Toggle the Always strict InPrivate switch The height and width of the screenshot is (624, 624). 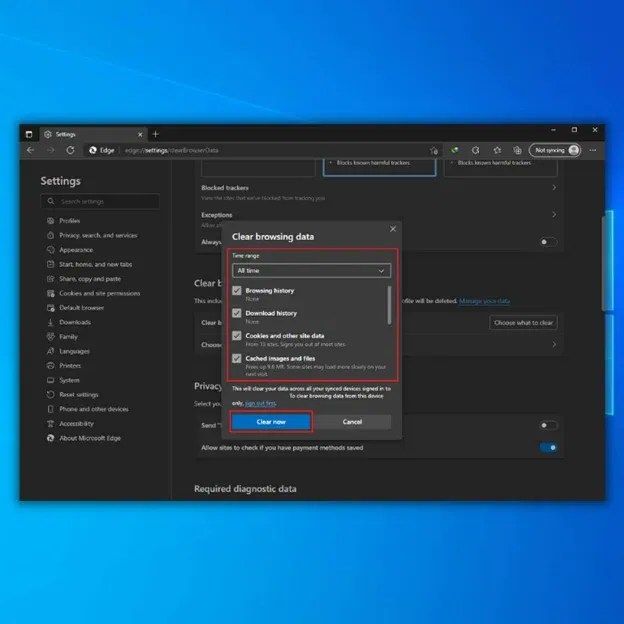coord(548,242)
